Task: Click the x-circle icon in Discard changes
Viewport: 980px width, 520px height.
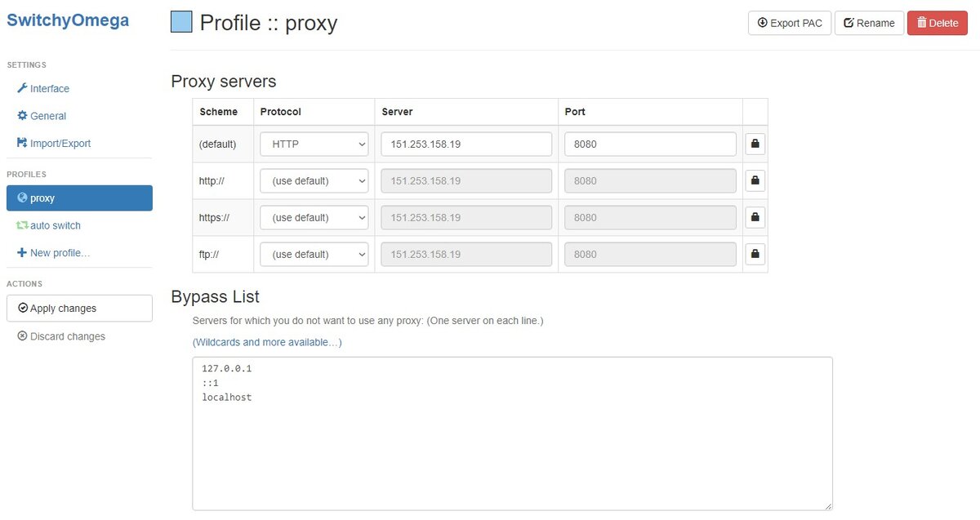Action: tap(23, 336)
